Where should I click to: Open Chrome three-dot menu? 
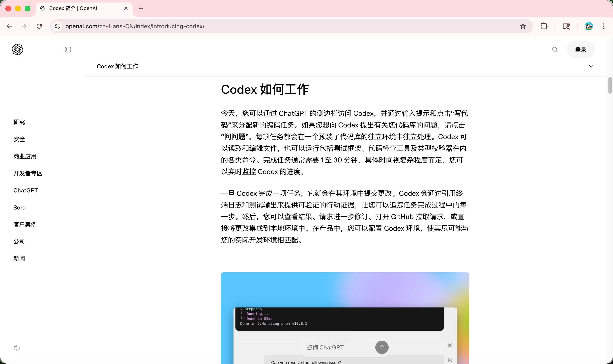604,26
